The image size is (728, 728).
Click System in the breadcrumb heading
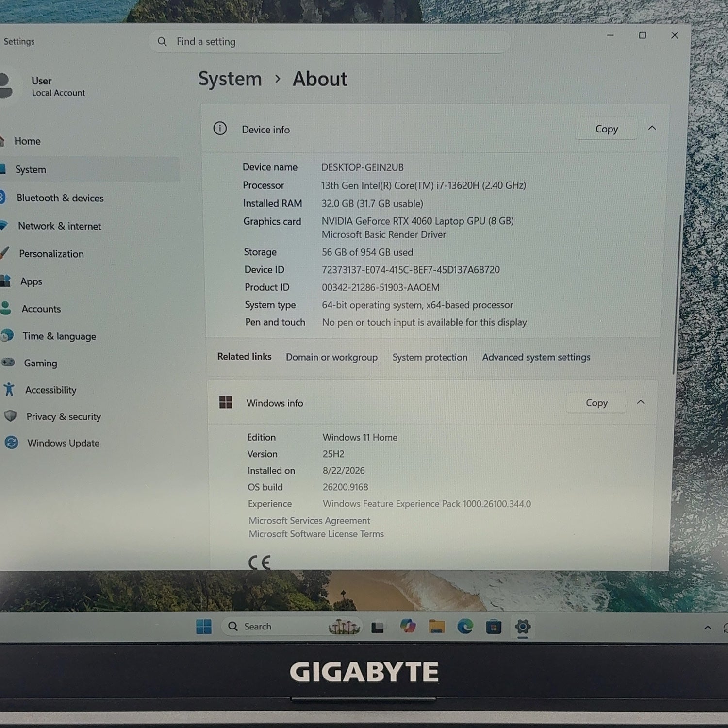tap(230, 79)
